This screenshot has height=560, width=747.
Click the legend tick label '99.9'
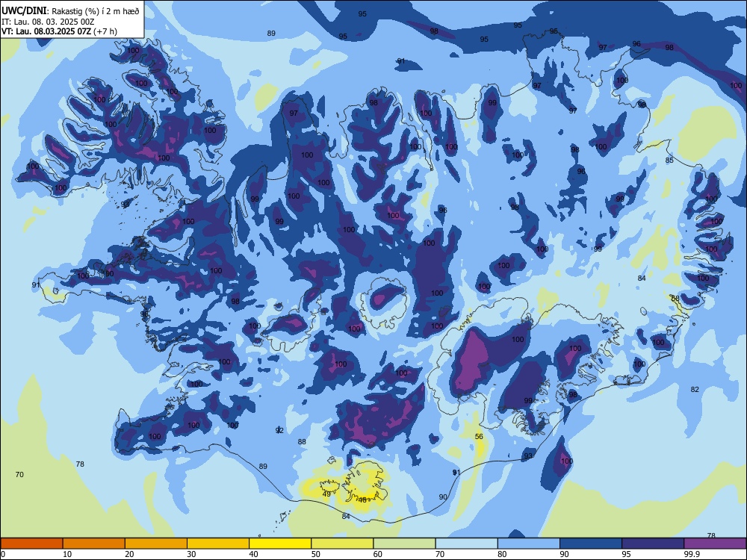click(692, 554)
